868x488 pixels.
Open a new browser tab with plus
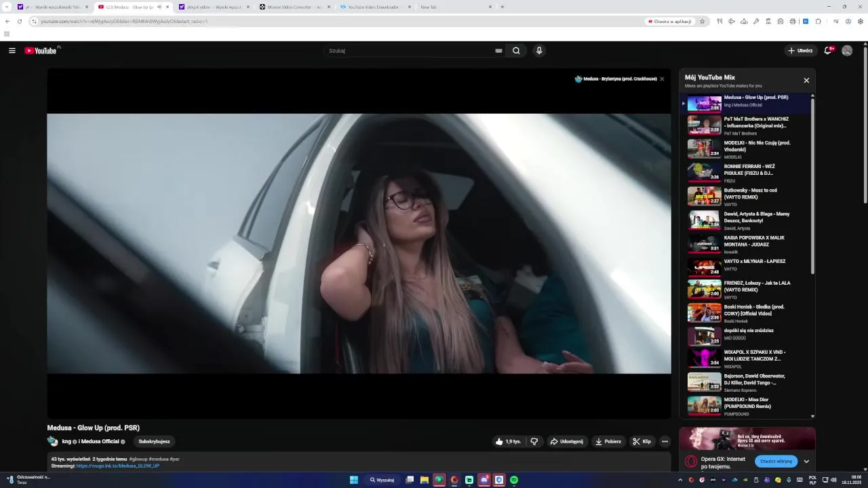502,7
